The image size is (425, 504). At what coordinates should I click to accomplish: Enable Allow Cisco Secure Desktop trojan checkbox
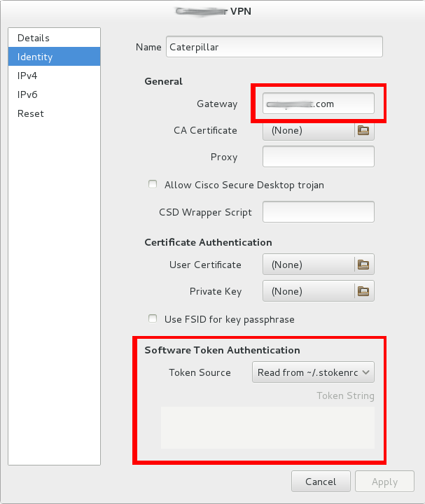coord(153,184)
